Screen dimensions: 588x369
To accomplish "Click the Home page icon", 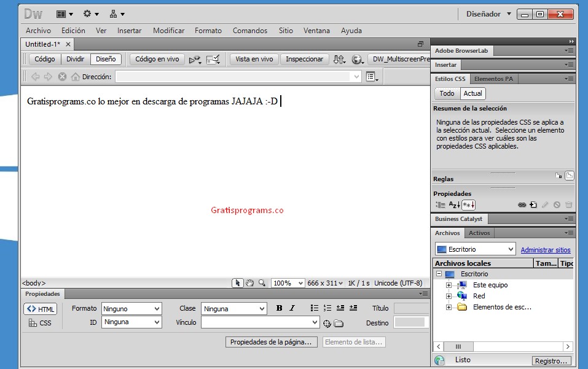I will [76, 77].
